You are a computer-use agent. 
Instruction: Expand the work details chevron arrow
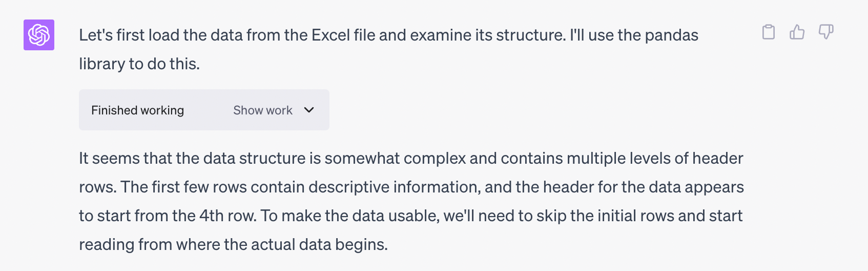309,110
